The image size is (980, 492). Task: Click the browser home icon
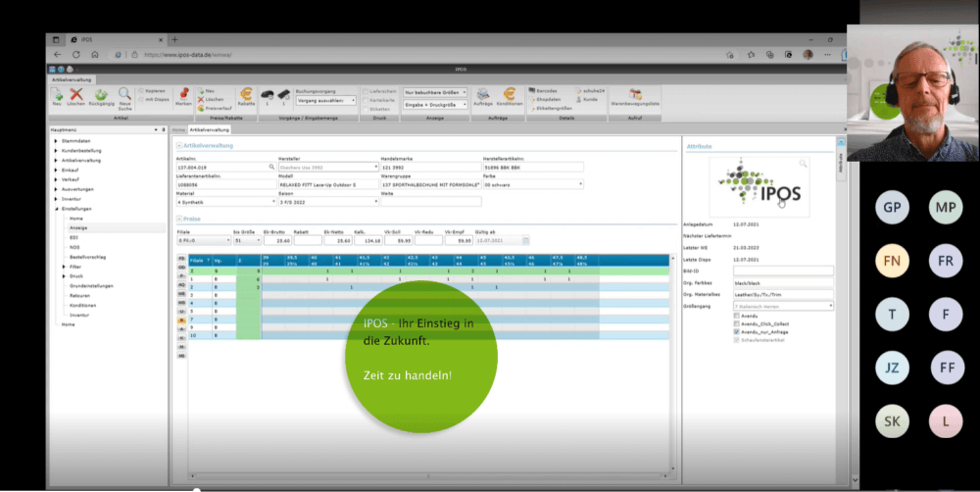pos(94,54)
